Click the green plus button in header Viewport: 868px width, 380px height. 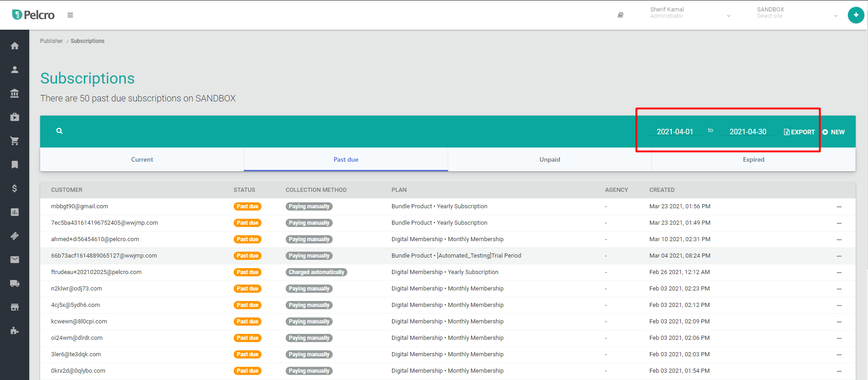[x=856, y=15]
